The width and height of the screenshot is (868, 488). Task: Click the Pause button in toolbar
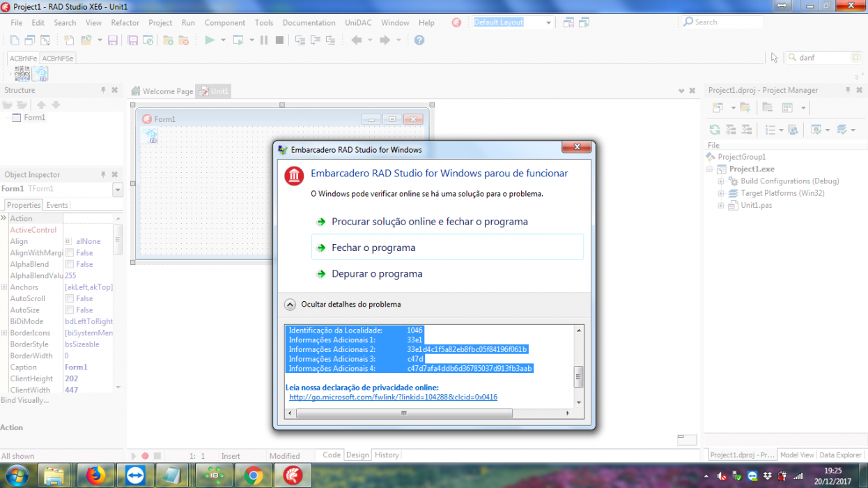(264, 40)
